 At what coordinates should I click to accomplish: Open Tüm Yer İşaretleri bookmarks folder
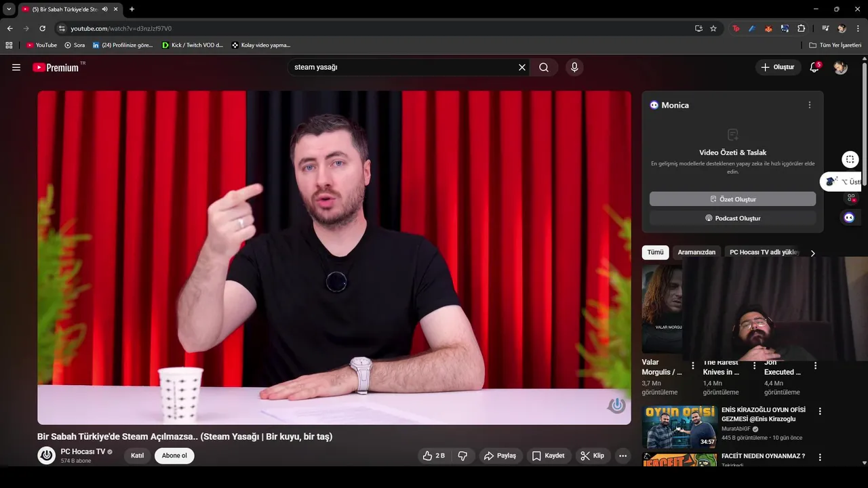coord(835,45)
